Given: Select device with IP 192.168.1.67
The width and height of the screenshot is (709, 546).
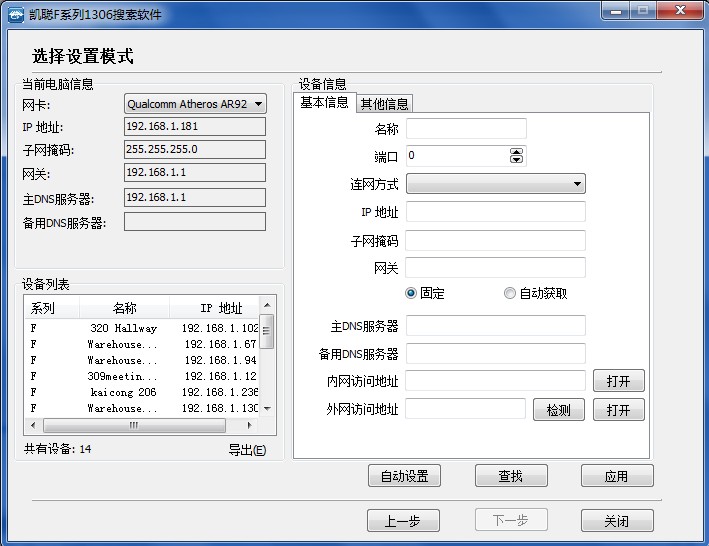Looking at the screenshot, I should tap(142, 344).
